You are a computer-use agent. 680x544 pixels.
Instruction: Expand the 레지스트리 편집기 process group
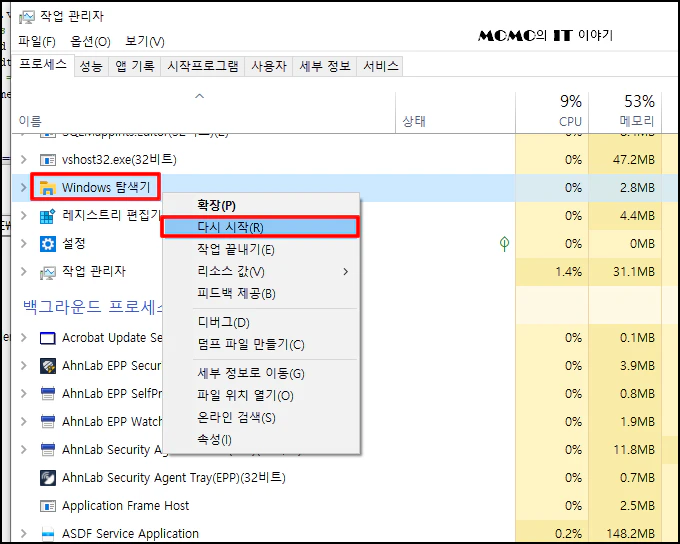click(x=24, y=216)
